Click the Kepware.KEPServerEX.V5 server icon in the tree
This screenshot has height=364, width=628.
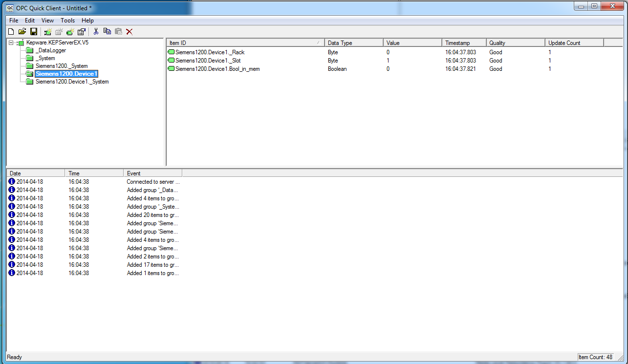coord(21,43)
